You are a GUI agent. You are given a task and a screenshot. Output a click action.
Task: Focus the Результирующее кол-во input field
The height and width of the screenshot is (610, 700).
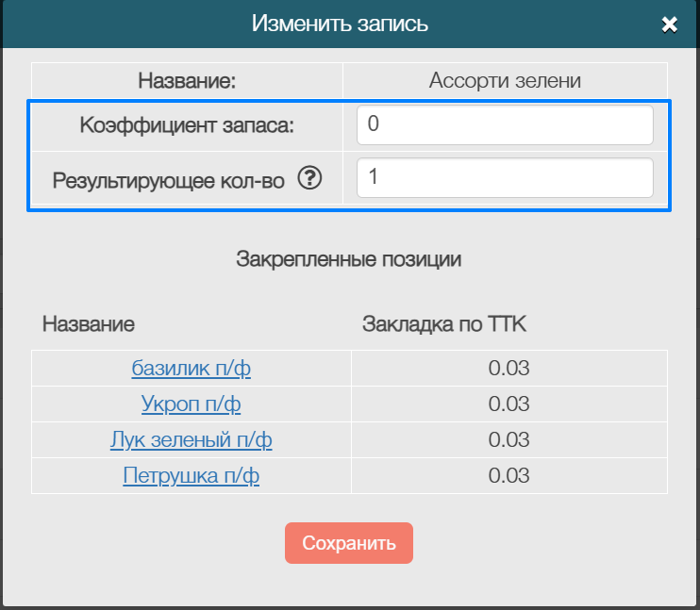[505, 178]
